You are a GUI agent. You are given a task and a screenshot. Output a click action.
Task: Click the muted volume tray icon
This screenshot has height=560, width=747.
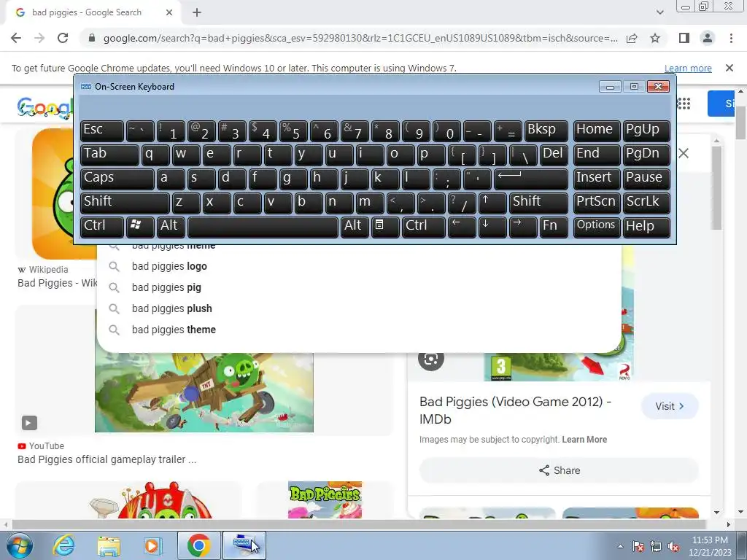click(673, 546)
